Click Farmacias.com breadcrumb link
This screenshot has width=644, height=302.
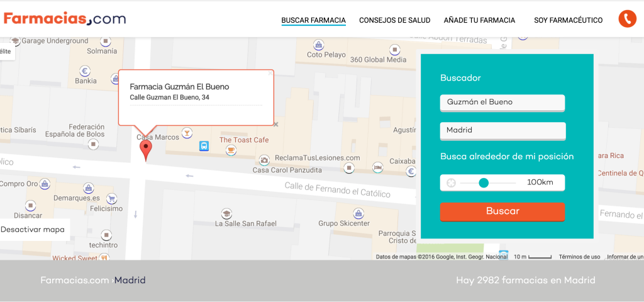coord(74,281)
